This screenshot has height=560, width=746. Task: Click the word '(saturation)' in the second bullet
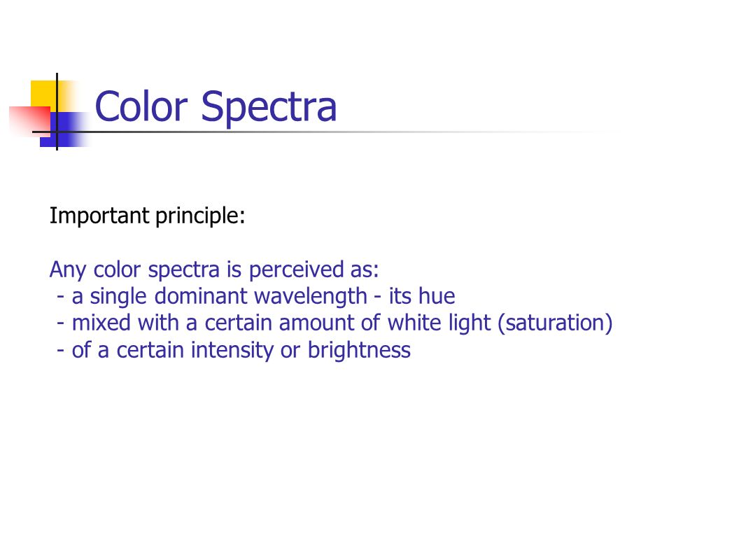[x=555, y=323]
